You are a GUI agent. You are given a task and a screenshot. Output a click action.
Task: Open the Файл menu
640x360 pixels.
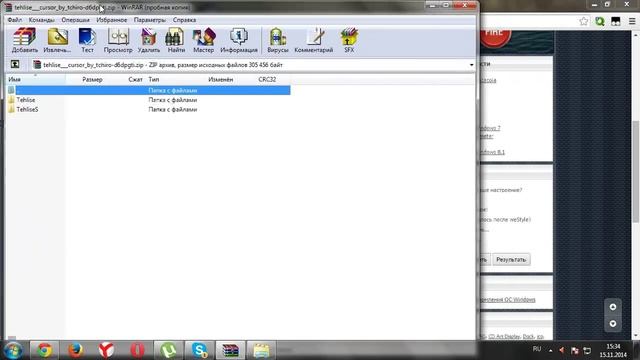pos(15,20)
